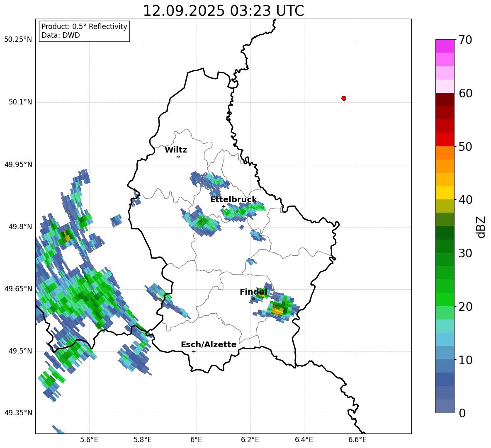Click the 49.95°N latitude label
Image resolution: width=491 pixels, height=448 pixels.
[18, 165]
